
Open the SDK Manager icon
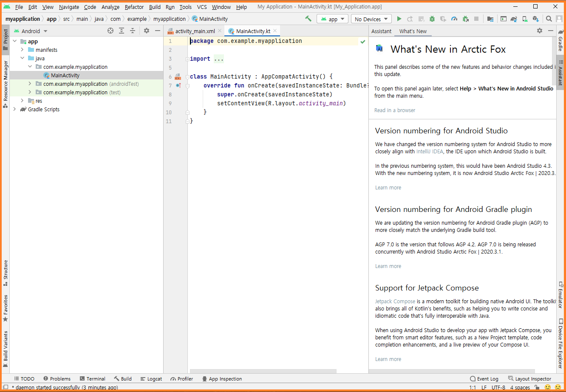pyautogui.click(x=536, y=19)
